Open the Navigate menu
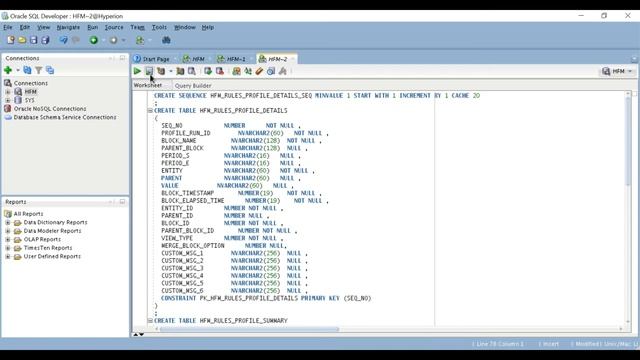 [68, 27]
